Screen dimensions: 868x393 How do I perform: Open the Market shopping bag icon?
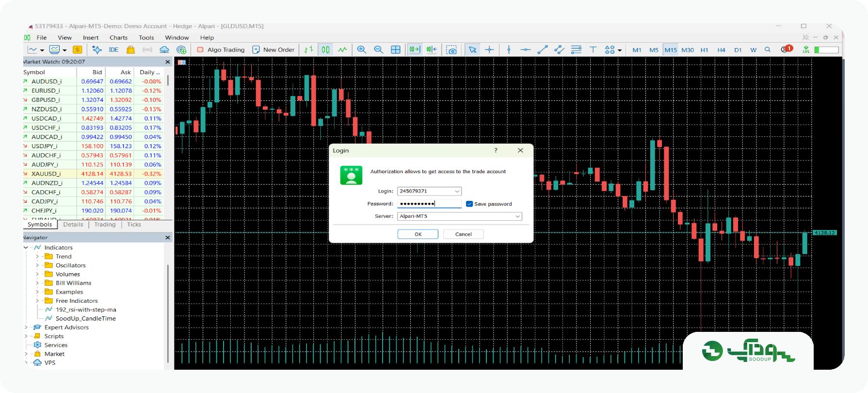click(x=130, y=49)
